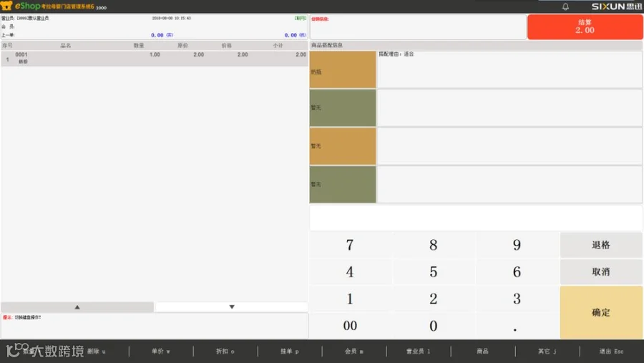
Task: Choose 其它 j in bottom bar
Action: click(x=547, y=352)
